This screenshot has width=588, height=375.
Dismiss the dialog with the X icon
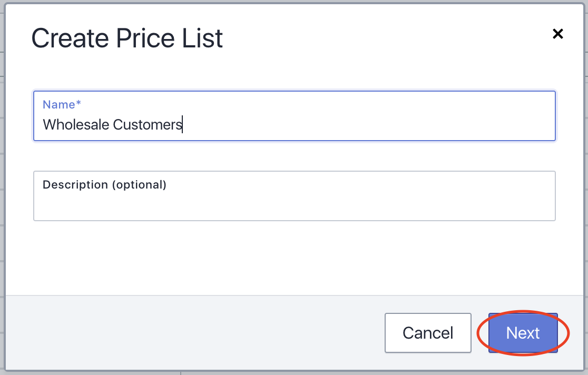coord(557,34)
